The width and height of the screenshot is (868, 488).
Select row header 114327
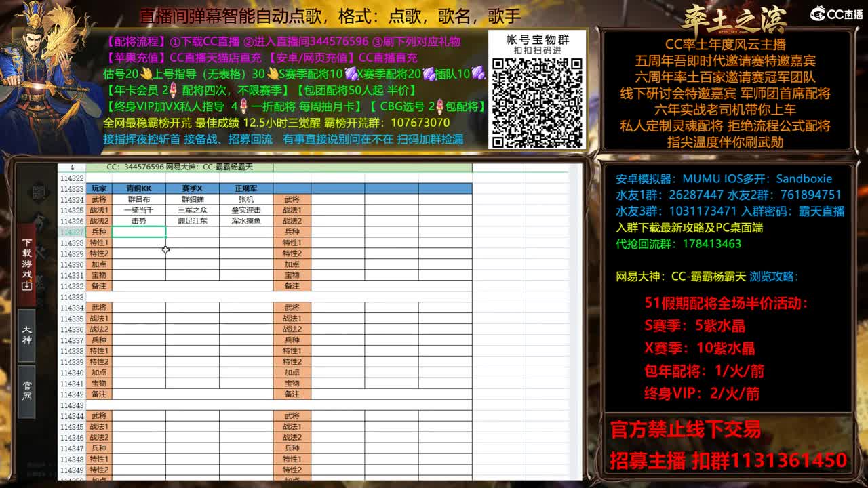point(71,232)
